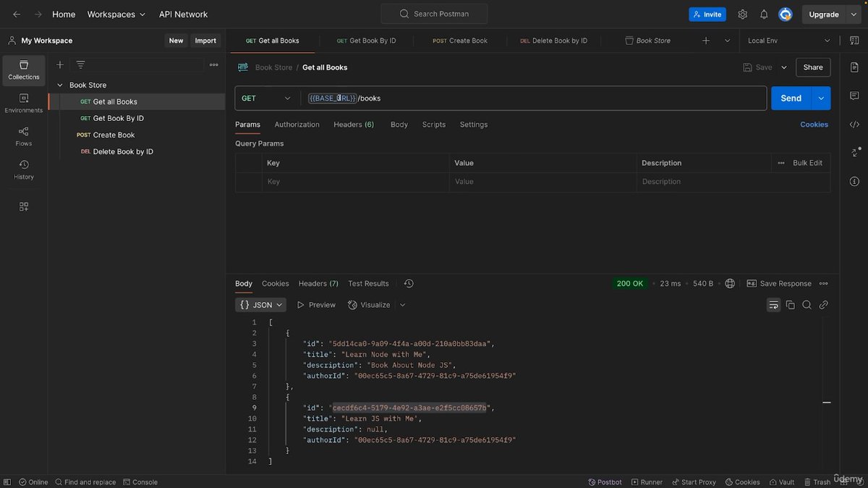Open the notifications bell icon
The height and width of the screenshot is (488, 868).
(764, 14)
